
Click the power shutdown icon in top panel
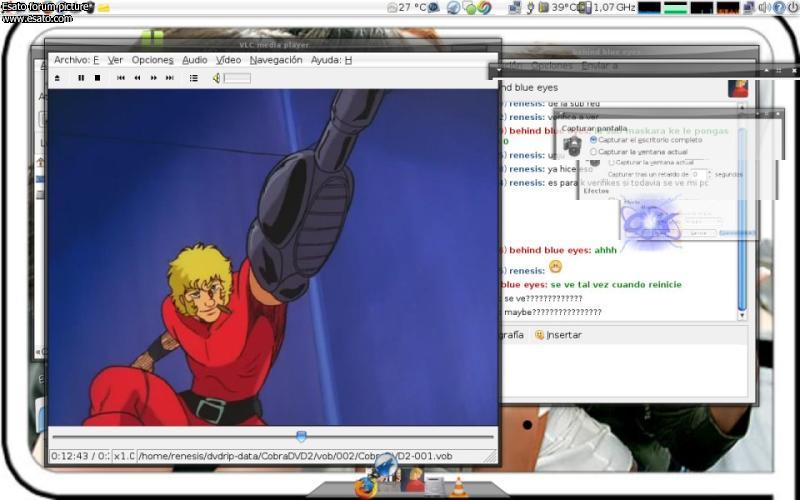coord(793,8)
